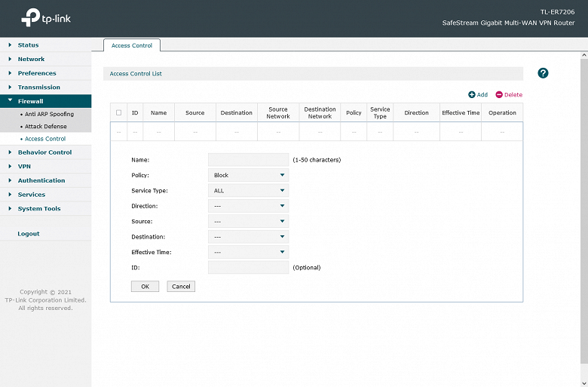Toggle the select-all checkbox in table header
Image resolution: width=588 pixels, height=387 pixels.
(x=118, y=113)
